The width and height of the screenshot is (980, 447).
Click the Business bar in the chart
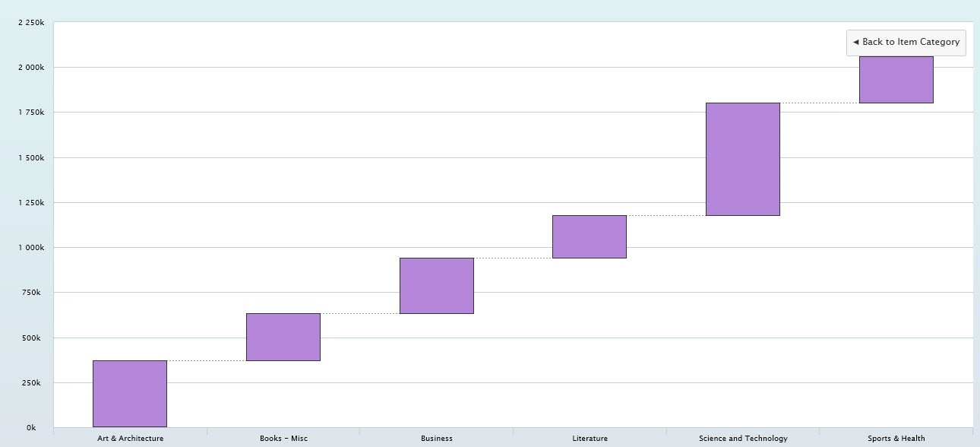(x=437, y=286)
